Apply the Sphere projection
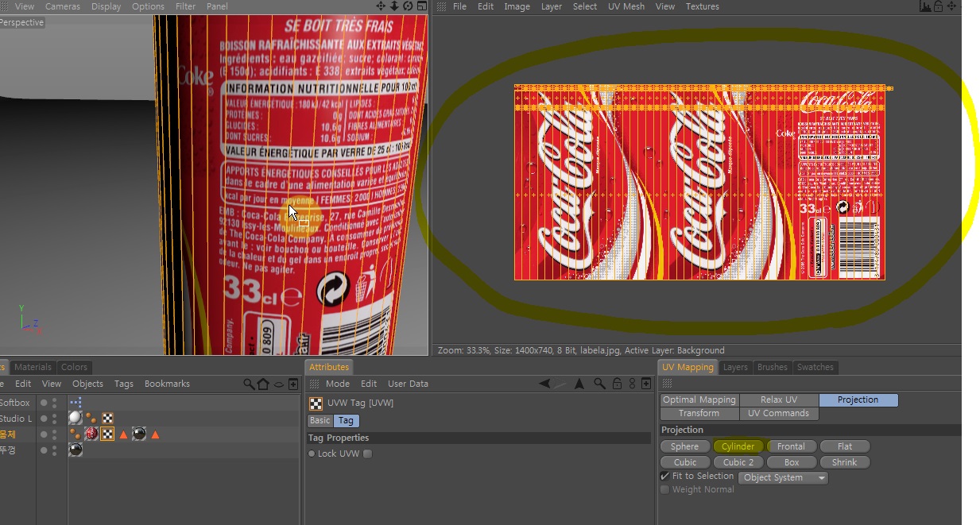Viewport: 980px width, 525px height. pyautogui.click(x=685, y=446)
